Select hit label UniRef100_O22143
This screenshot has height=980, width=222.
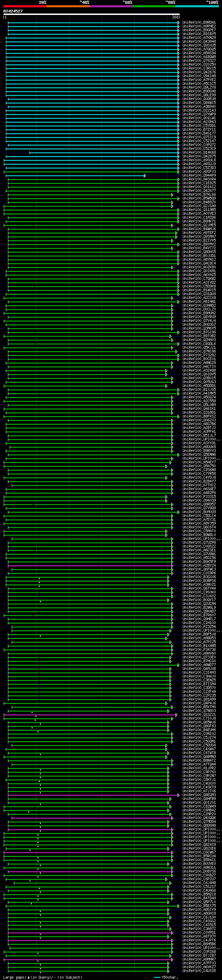(x=199, y=110)
